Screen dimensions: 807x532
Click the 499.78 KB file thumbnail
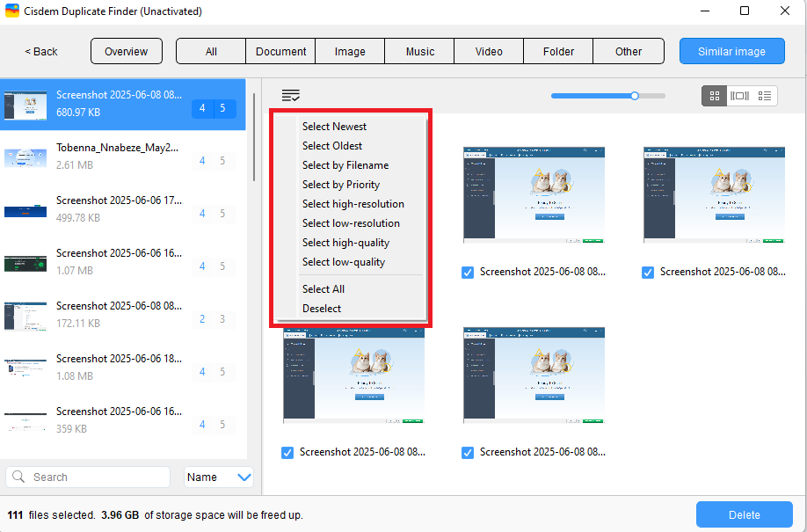[25, 211]
